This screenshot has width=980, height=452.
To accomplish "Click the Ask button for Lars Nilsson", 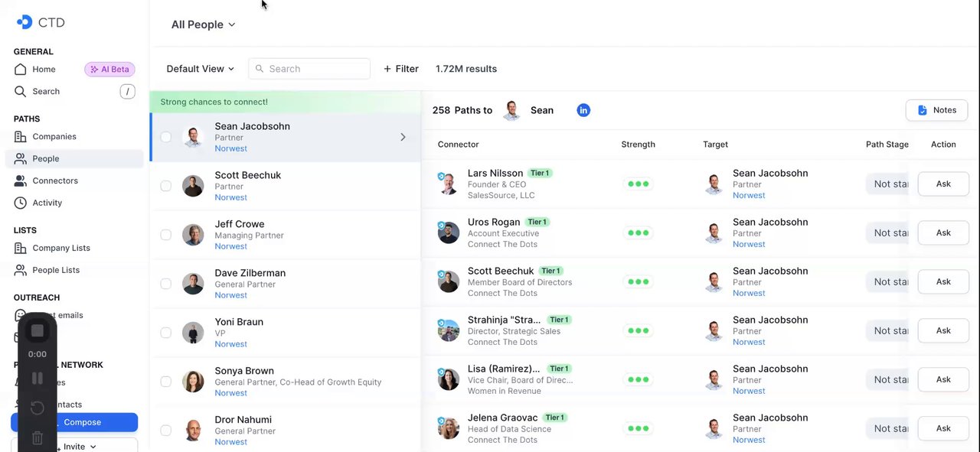I will pyautogui.click(x=943, y=184).
